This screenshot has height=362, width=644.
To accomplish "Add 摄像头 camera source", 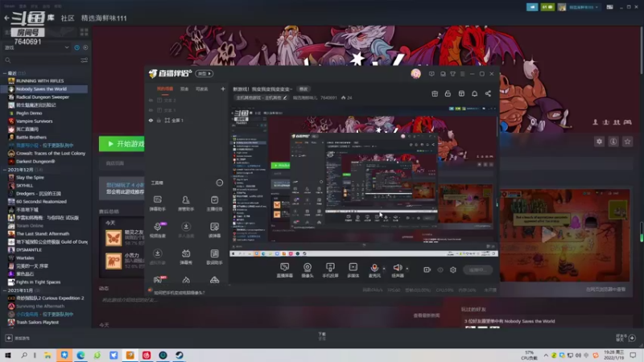I will [308, 270].
